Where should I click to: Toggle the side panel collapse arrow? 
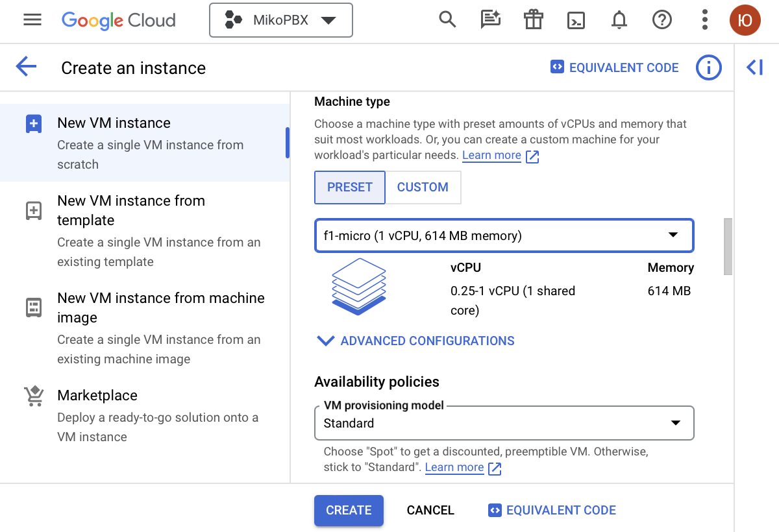(x=755, y=67)
